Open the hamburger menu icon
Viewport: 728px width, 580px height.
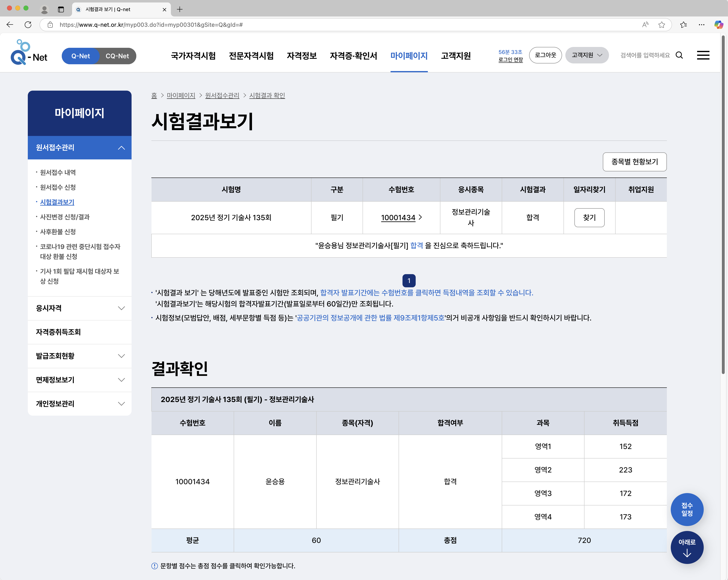pyautogui.click(x=703, y=55)
